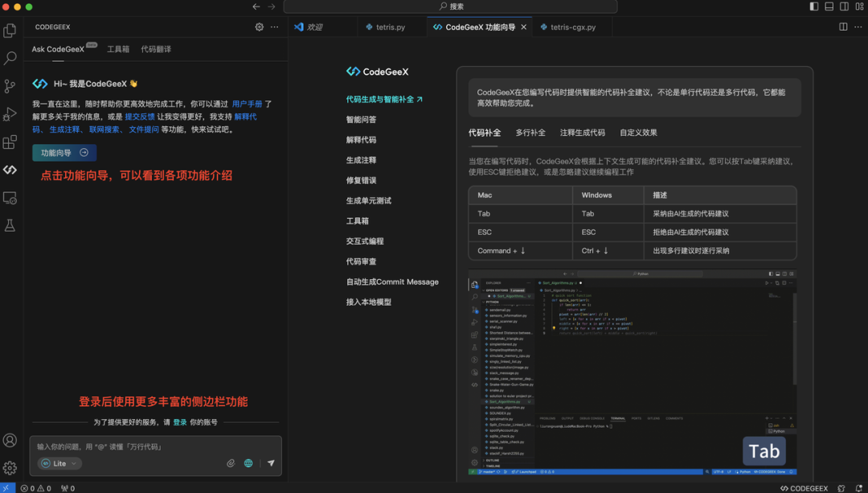Select 代码生成与智能补全 in guide menu

(384, 99)
